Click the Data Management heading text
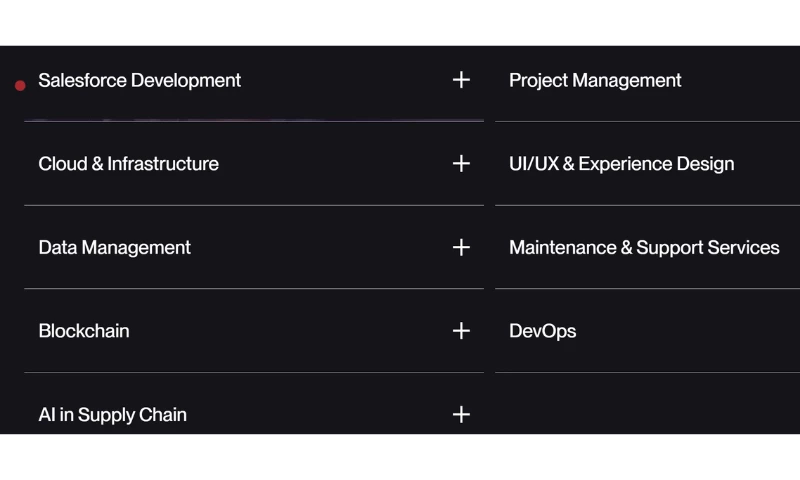 coord(114,247)
